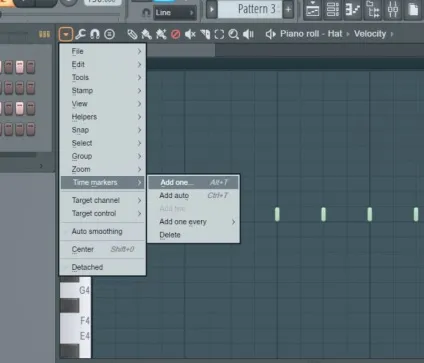Image resolution: width=424 pixels, height=363 pixels.
Task: Toggle last step button in bottom row
Action: [x=31, y=129]
